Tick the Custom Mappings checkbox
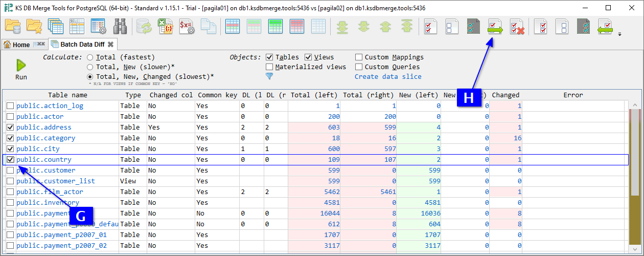644x256 pixels. click(359, 57)
